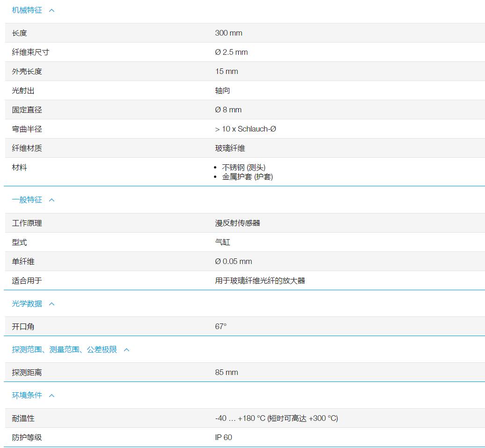Select the 防护等级 value IP 60
Image resolution: width=485 pixels, height=448 pixels.
(x=223, y=437)
